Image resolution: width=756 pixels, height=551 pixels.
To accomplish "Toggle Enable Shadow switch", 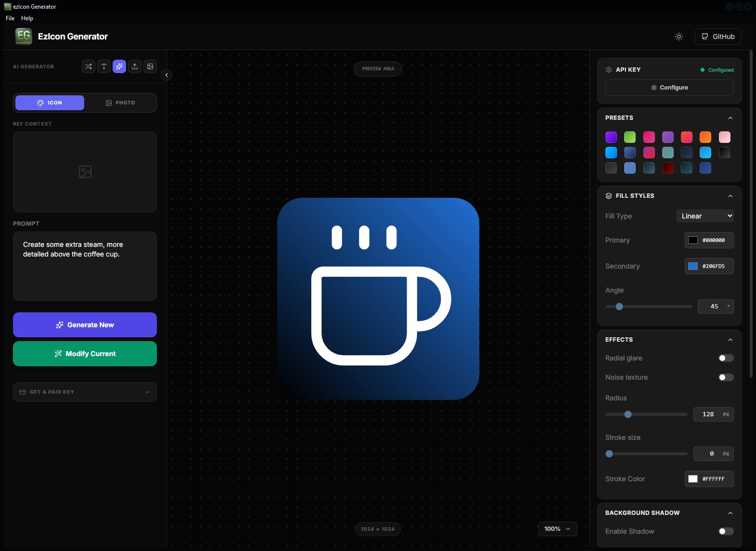I will coord(726,531).
